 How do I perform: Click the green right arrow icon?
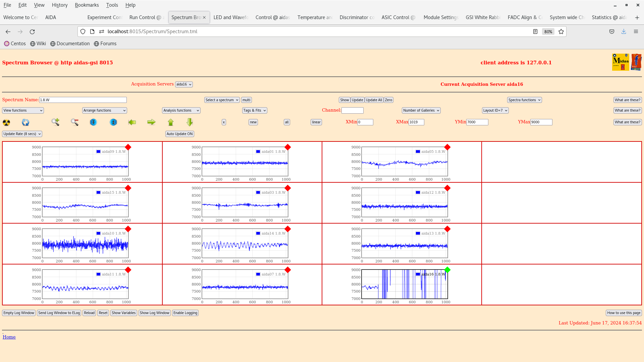151,122
